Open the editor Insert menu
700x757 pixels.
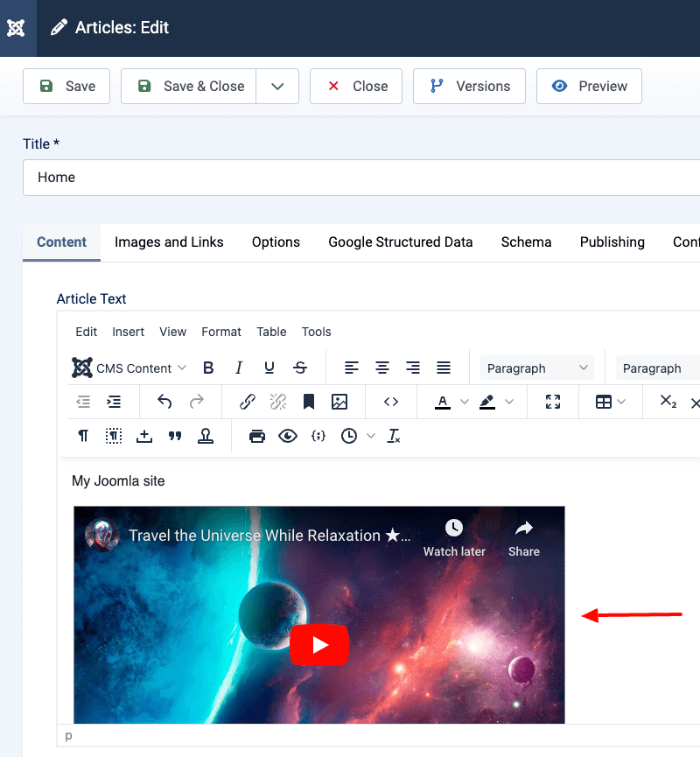pyautogui.click(x=128, y=332)
